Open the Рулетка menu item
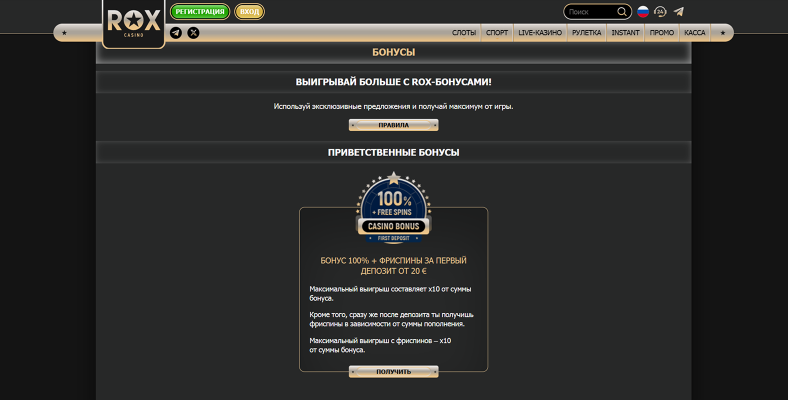Viewport: 788px width, 400px height. [586, 33]
